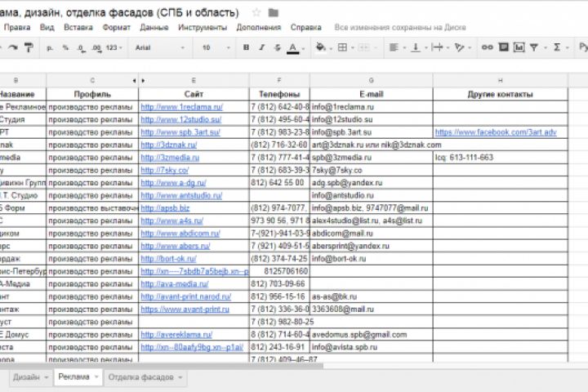Image resolution: width=588 pixels, height=392 pixels.
Task: Select the Icq: 613-111-663 cell
Action: (x=501, y=158)
